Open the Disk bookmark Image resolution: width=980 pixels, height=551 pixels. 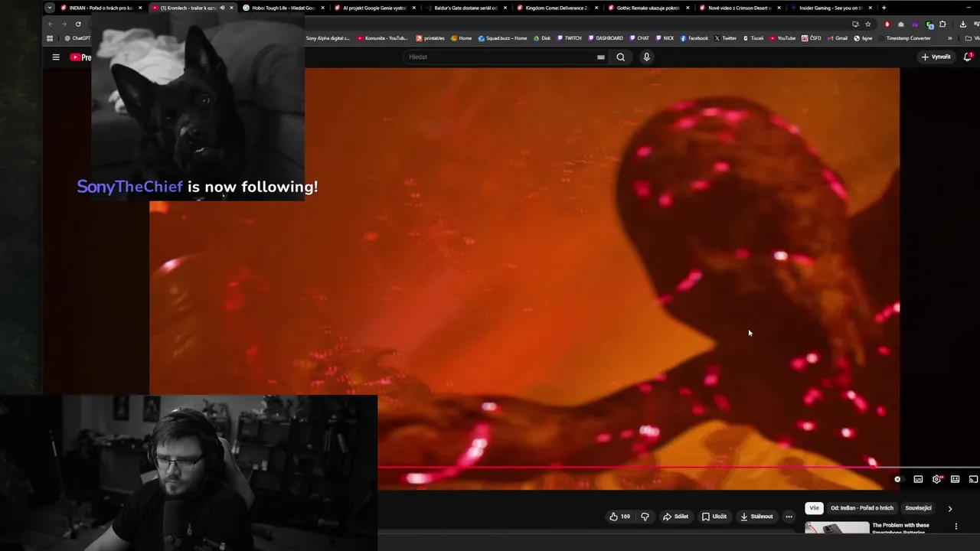click(542, 38)
